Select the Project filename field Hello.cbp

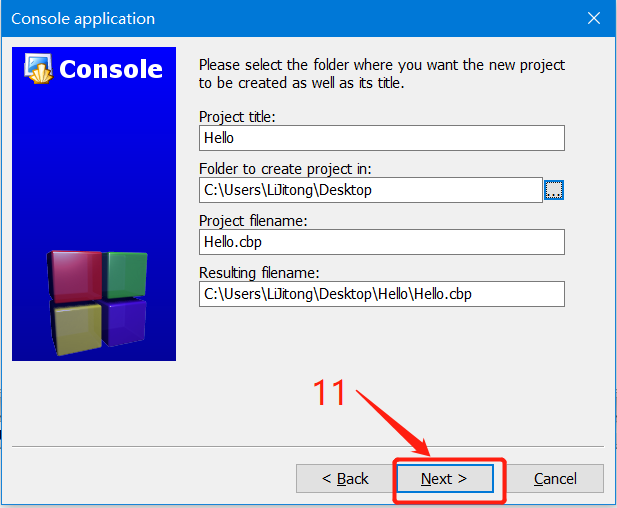pyautogui.click(x=382, y=242)
